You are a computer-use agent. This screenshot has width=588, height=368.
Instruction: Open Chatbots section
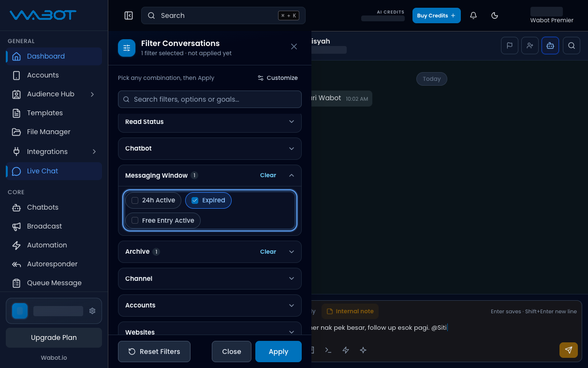(54, 207)
